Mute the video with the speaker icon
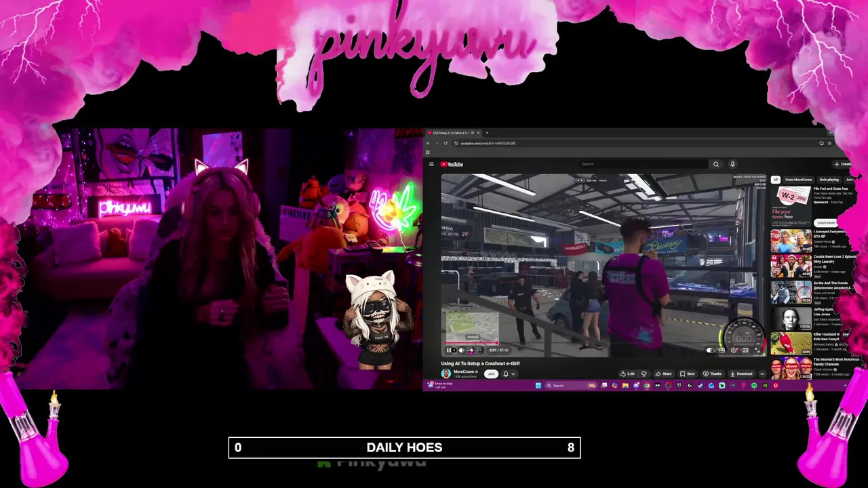 coord(461,350)
